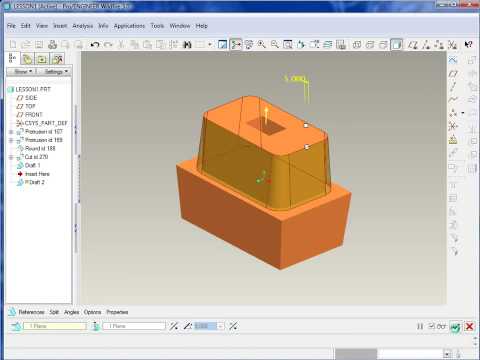Click the Zoom Out magnifier icon
The height and width of the screenshot is (360, 480).
(x=275, y=44)
